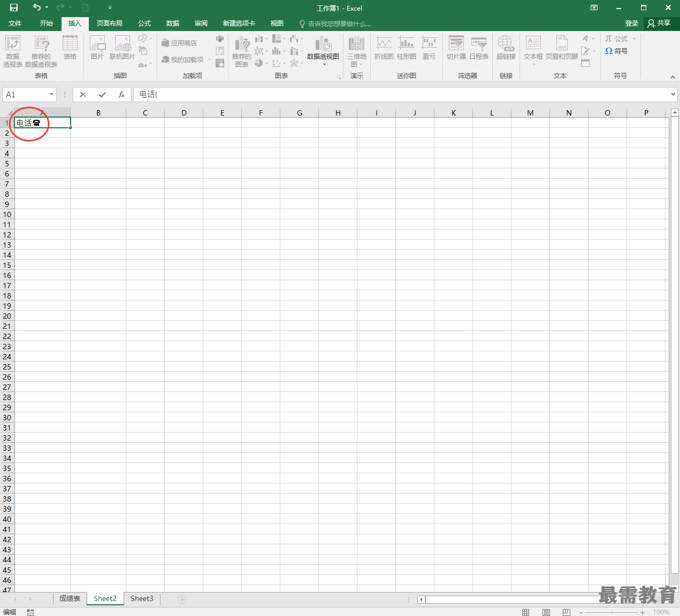
Task: Open the New Tab (新建选项卡) ribbon tab
Action: click(239, 24)
